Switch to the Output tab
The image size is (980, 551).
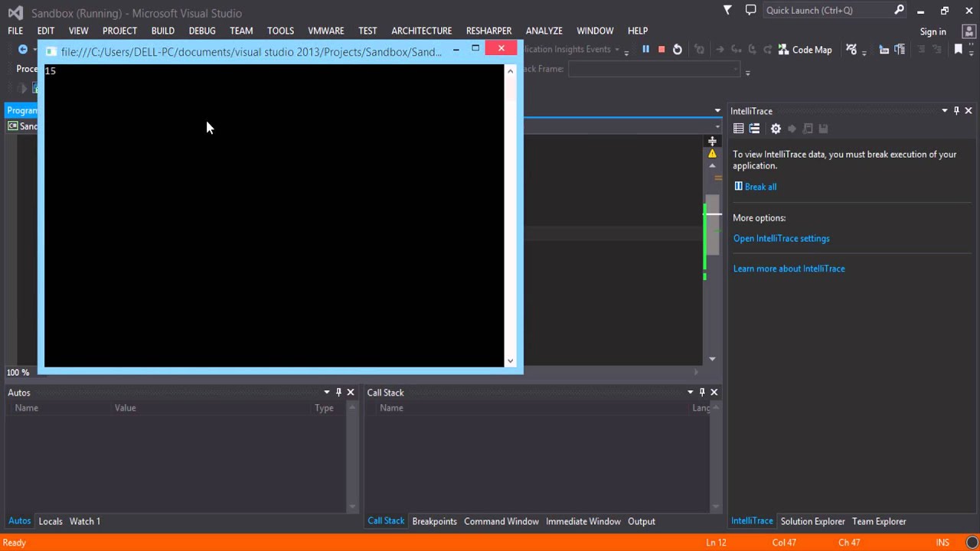(642, 521)
